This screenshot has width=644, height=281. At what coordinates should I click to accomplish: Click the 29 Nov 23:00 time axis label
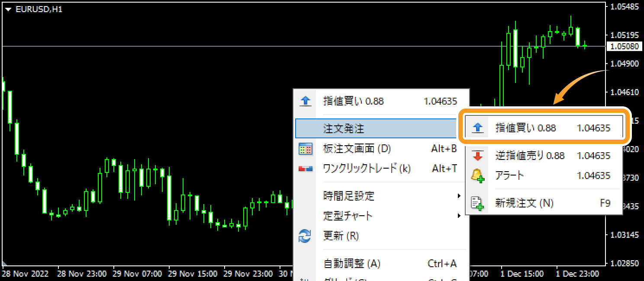(248, 274)
